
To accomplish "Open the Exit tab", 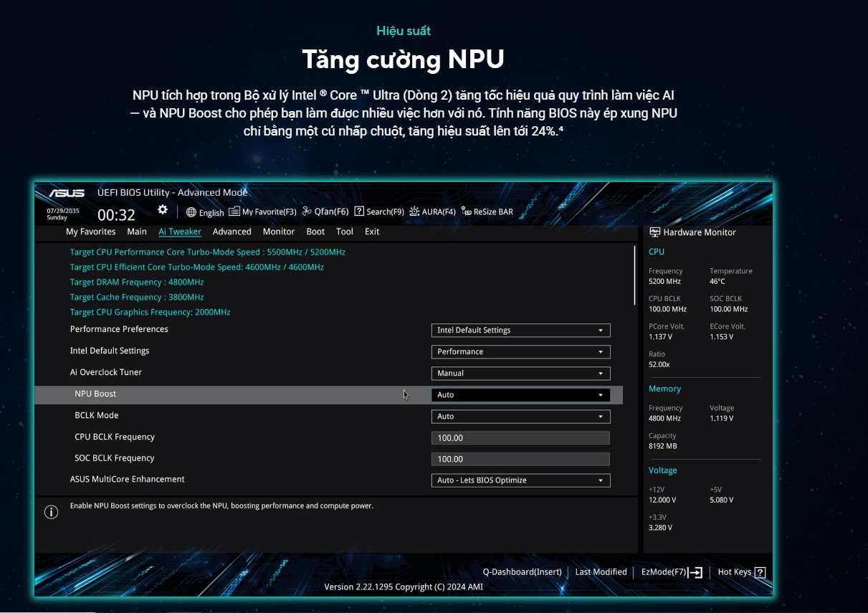I will point(372,232).
